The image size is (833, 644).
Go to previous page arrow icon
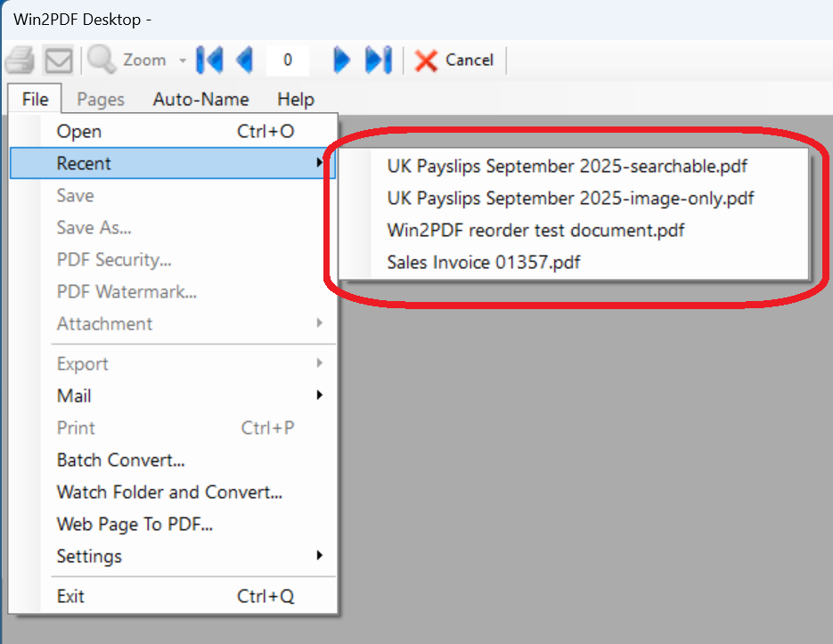(x=244, y=61)
